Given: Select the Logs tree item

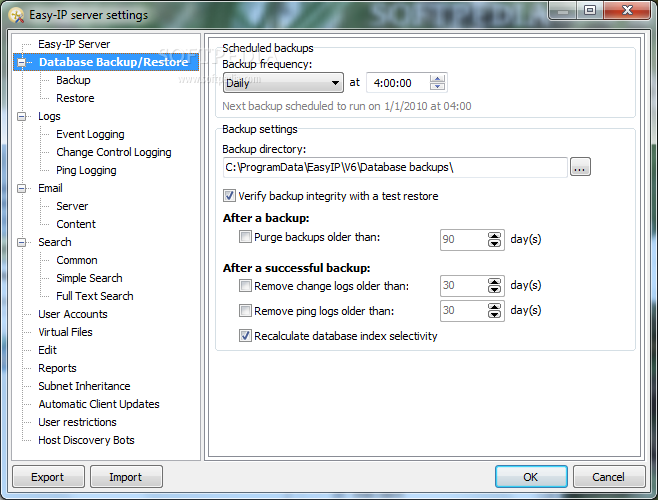Looking at the screenshot, I should 49,116.
